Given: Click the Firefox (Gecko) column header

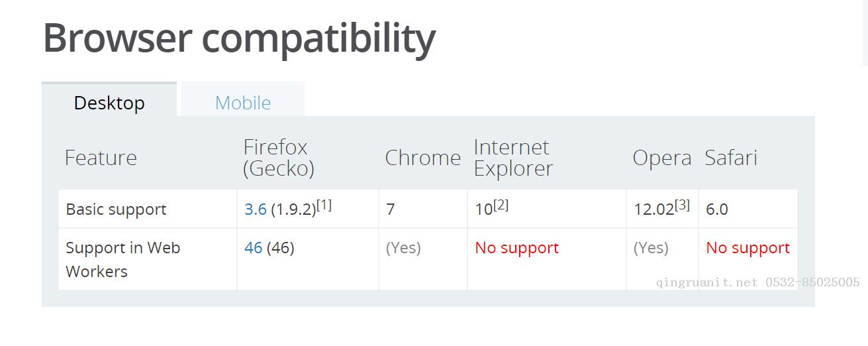Looking at the screenshot, I should point(278,158).
